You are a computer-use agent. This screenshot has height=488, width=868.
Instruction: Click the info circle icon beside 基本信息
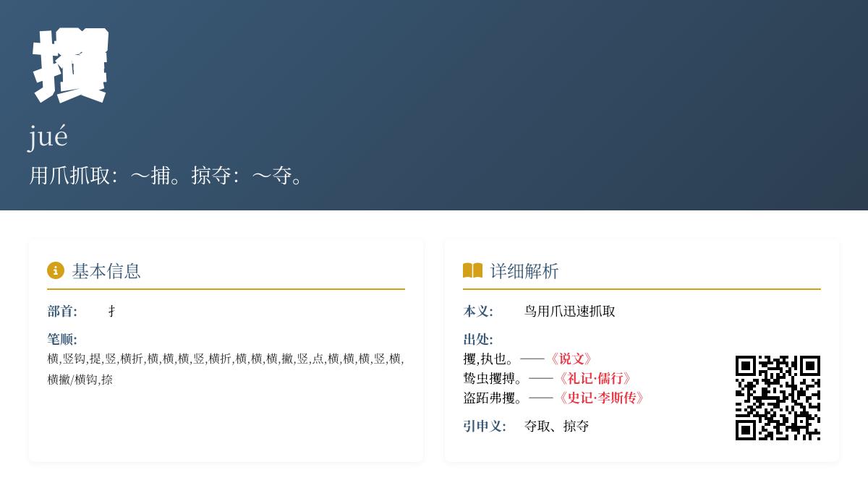56,270
